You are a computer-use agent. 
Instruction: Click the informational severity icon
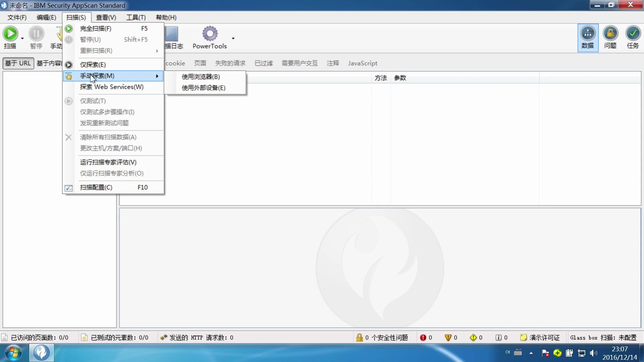[498, 338]
